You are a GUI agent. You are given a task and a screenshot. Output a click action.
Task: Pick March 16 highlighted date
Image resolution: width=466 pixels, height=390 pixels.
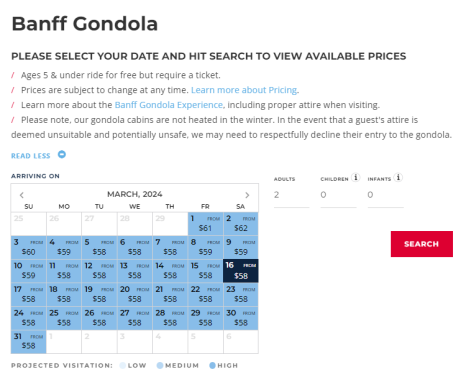pos(241,271)
